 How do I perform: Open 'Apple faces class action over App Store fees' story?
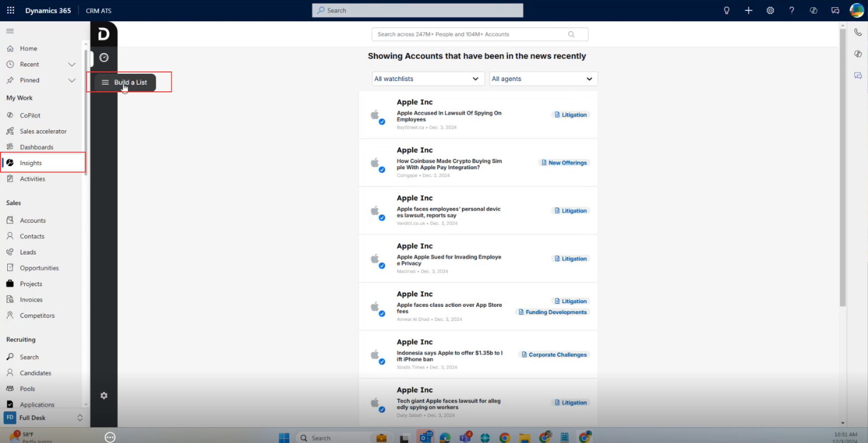pos(449,308)
